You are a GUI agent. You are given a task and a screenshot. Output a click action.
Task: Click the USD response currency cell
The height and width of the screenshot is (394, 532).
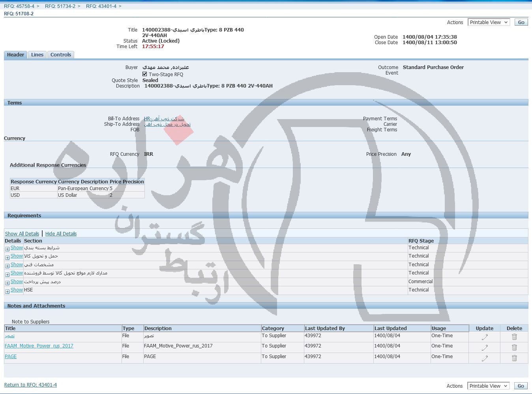pyautogui.click(x=34, y=195)
